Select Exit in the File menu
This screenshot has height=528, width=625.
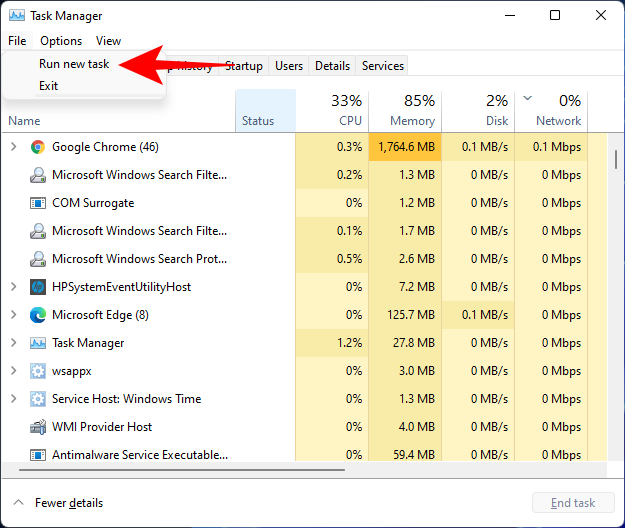pyautogui.click(x=49, y=86)
